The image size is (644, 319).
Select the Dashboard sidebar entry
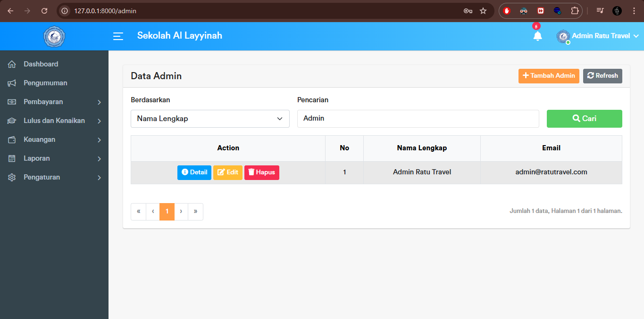[x=41, y=64]
